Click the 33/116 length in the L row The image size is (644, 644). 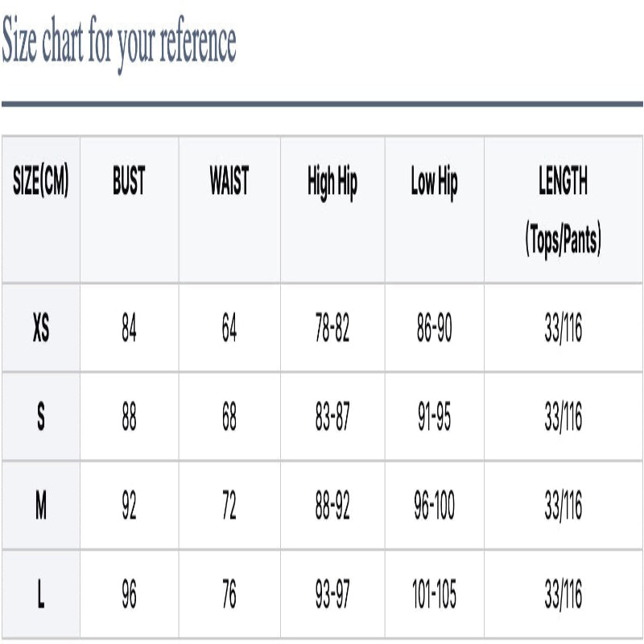[563, 595]
